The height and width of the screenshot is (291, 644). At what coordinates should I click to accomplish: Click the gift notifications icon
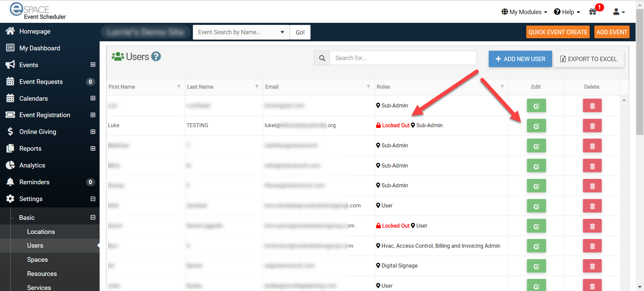593,12
